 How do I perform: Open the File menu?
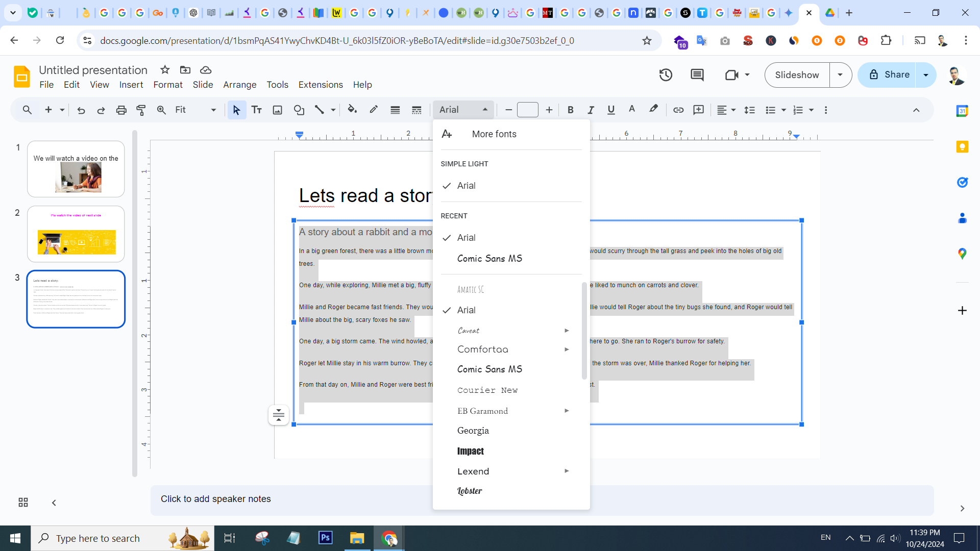pyautogui.click(x=46, y=85)
